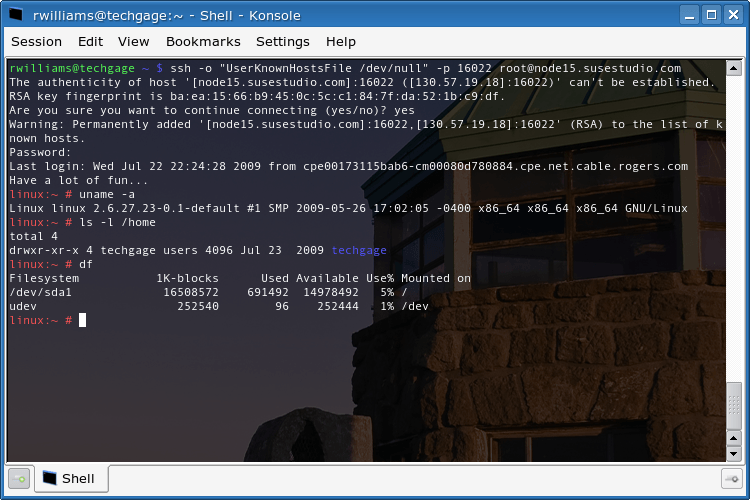750x500 pixels.
Task: Click the 'Have a lot of fun...' line
Action: 78,180
